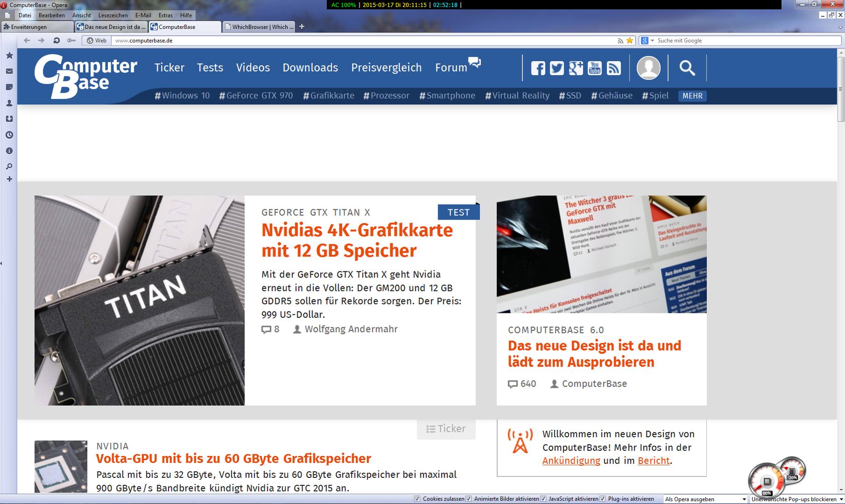Image resolution: width=845 pixels, height=504 pixels.
Task: Open the Ansicht menu
Action: [x=82, y=15]
